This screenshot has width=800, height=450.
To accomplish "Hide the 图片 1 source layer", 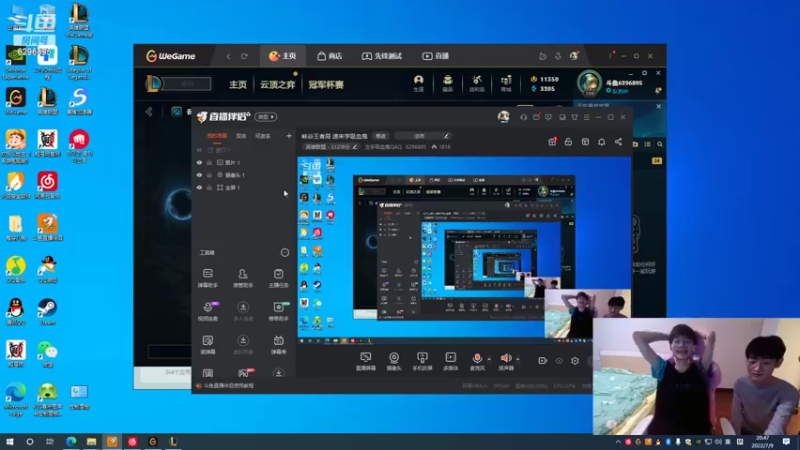I will [199, 162].
